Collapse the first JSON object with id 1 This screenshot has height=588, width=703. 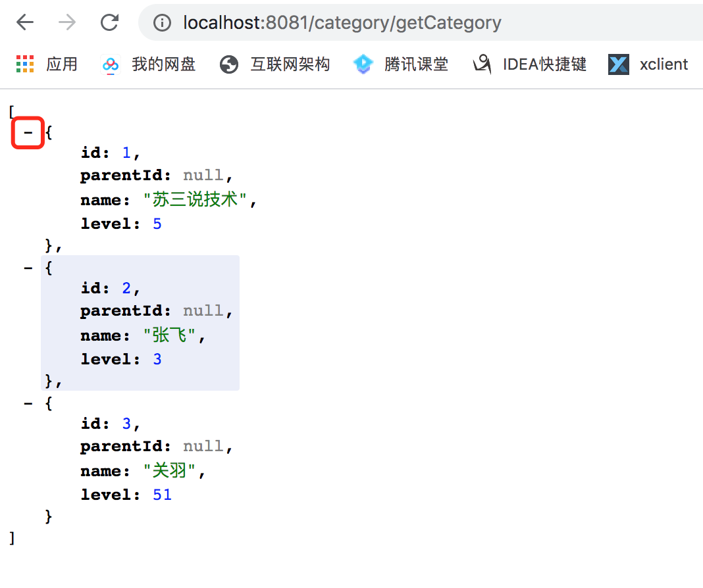(28, 133)
